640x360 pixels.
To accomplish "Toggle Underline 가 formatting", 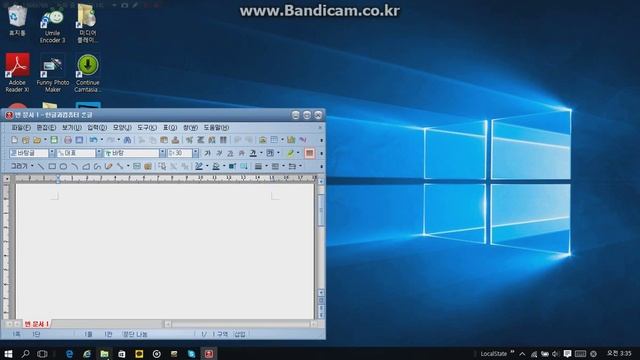I will pyautogui.click(x=230, y=153).
